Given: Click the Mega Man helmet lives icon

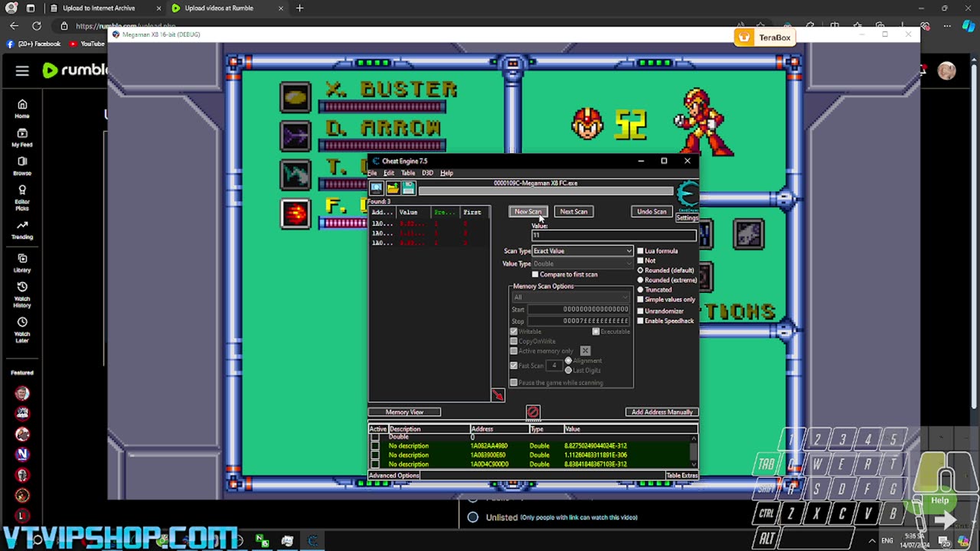Looking at the screenshot, I should [x=587, y=122].
